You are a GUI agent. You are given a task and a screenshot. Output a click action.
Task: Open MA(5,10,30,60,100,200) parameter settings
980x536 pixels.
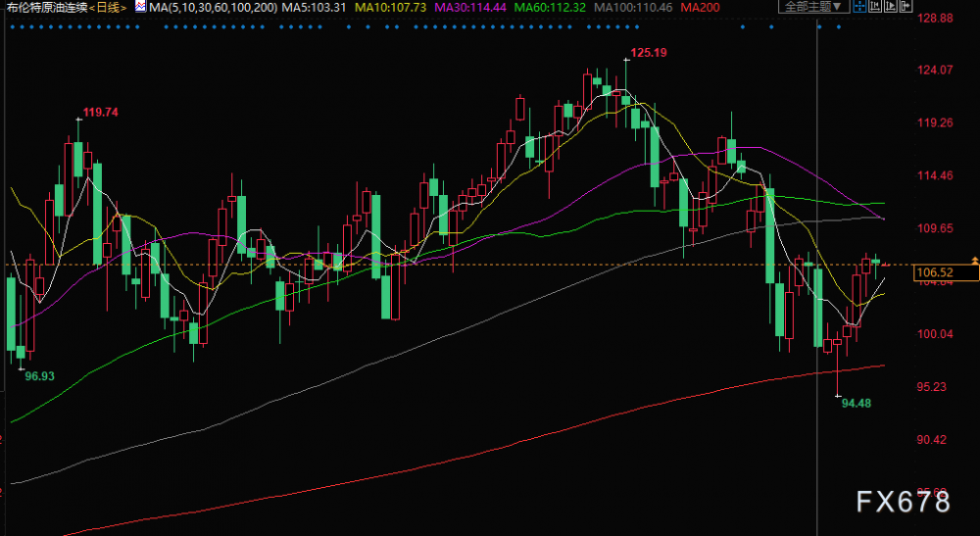[213, 8]
